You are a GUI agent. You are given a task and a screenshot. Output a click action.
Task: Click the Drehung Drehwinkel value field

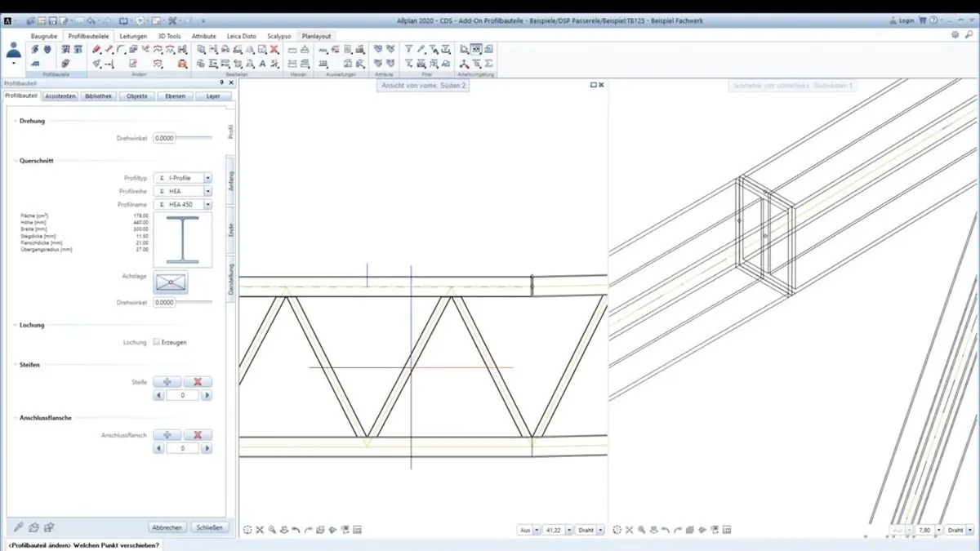tap(164, 138)
